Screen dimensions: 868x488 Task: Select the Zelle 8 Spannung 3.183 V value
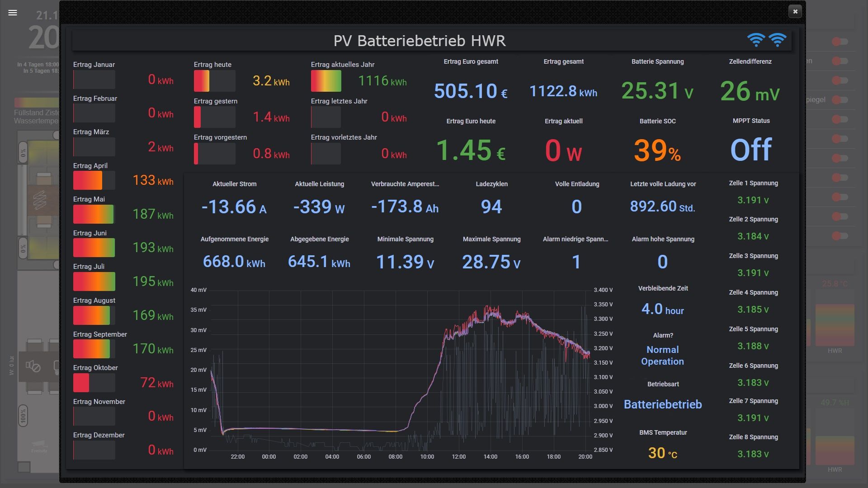tap(753, 454)
